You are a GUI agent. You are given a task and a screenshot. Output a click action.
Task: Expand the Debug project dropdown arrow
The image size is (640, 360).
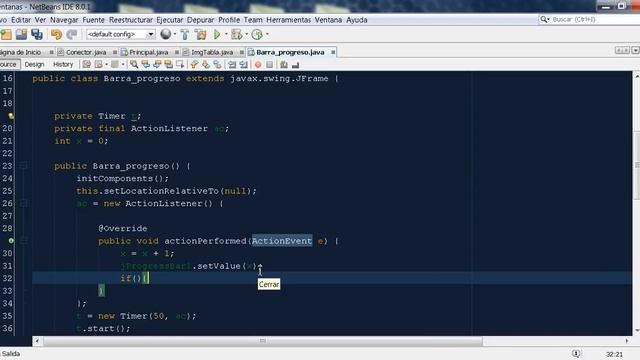tap(247, 35)
